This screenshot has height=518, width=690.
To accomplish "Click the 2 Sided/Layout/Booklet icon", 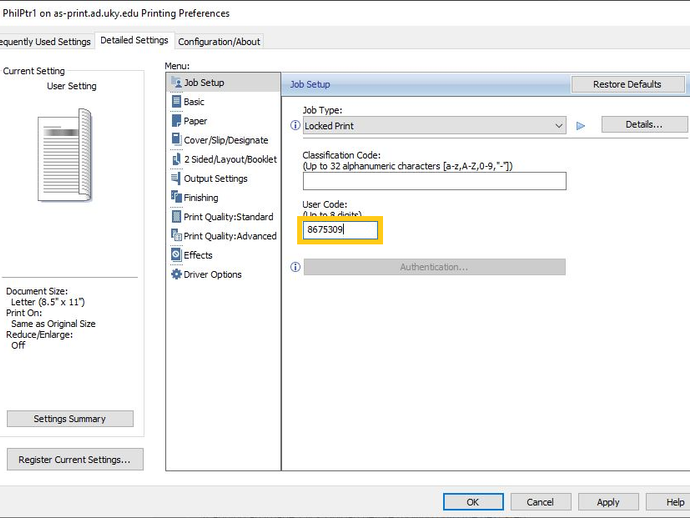I will point(176,159).
